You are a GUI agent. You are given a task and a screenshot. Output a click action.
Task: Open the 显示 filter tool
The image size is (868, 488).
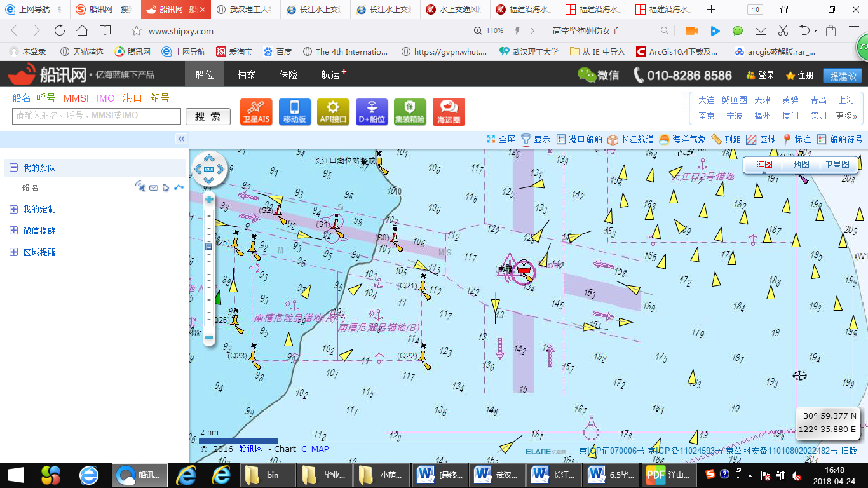[x=536, y=139]
